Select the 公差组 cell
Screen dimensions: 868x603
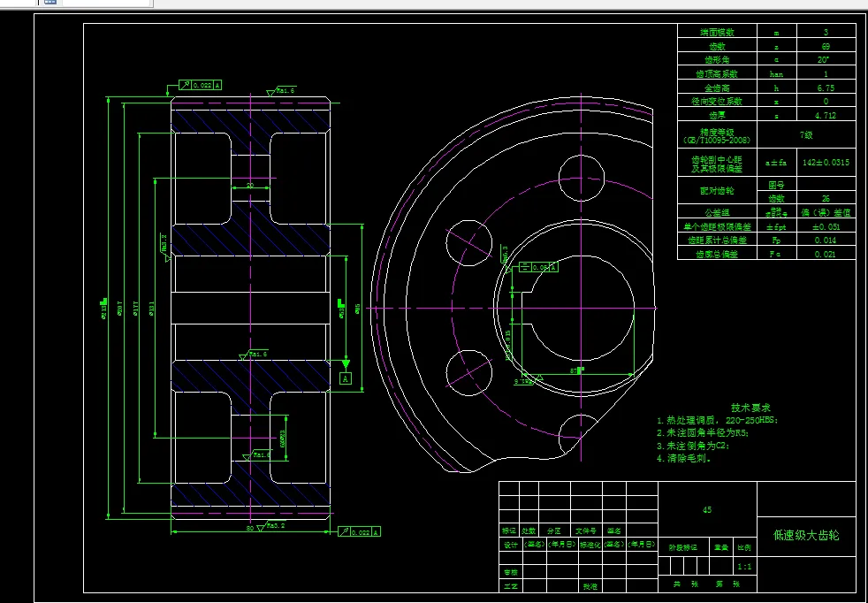[x=717, y=212]
